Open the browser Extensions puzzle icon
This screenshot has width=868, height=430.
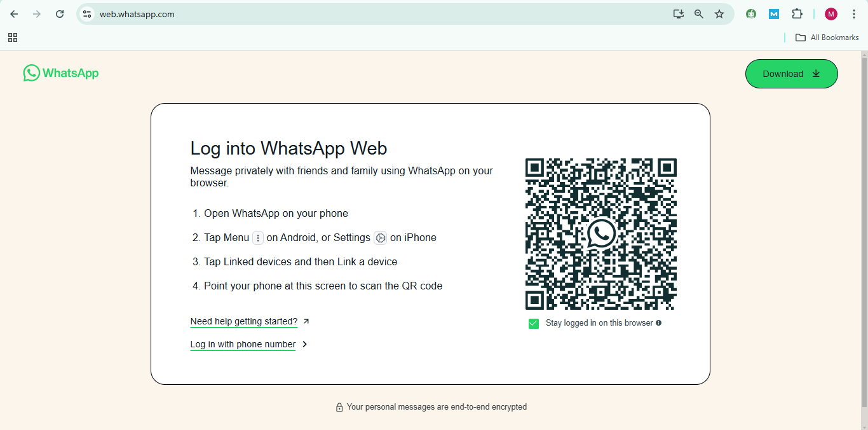pos(797,13)
